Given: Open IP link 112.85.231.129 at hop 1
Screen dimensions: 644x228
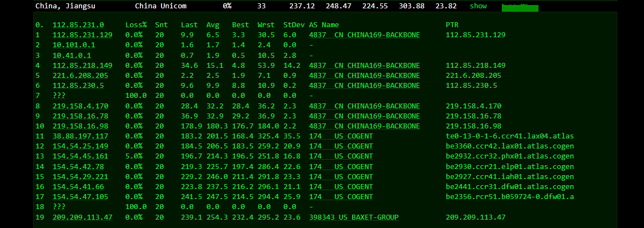Looking at the screenshot, I should (82, 35).
